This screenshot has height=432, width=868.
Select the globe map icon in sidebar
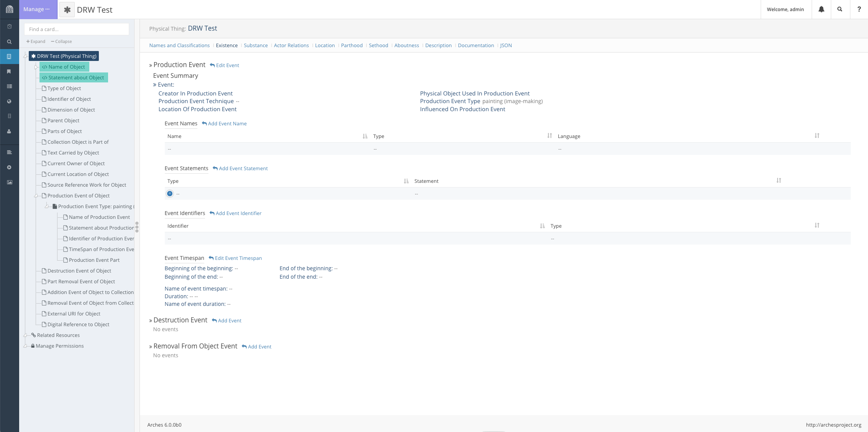pos(10,101)
